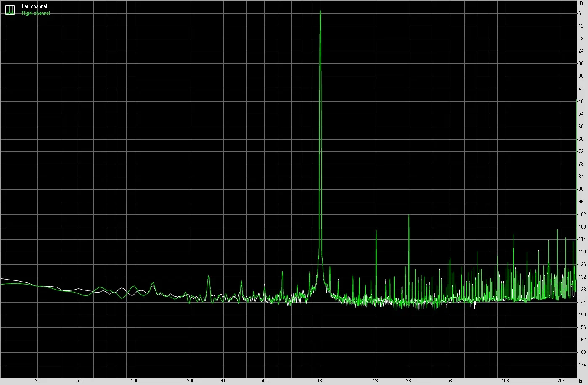The image size is (588, 385).
Task: Click the -114 dB axis value
Action: coord(582,239)
